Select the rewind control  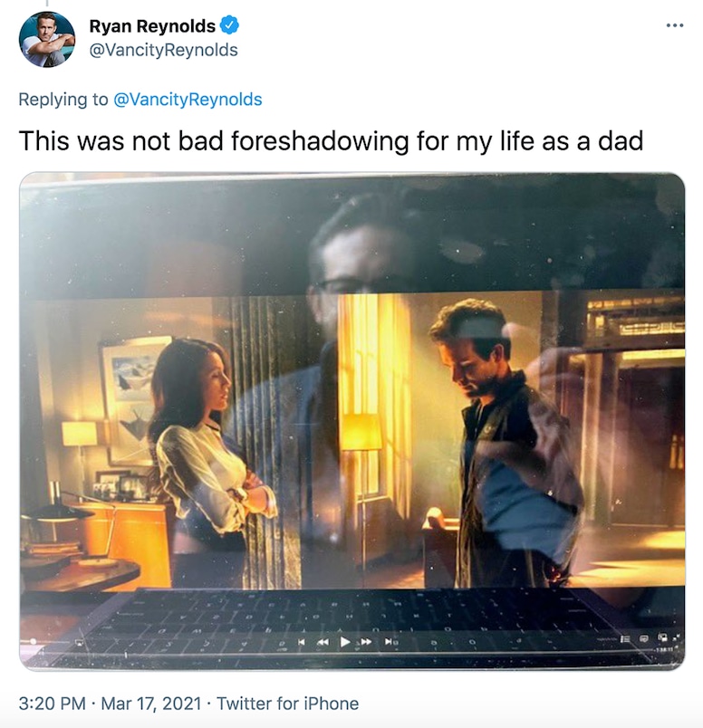(x=322, y=641)
